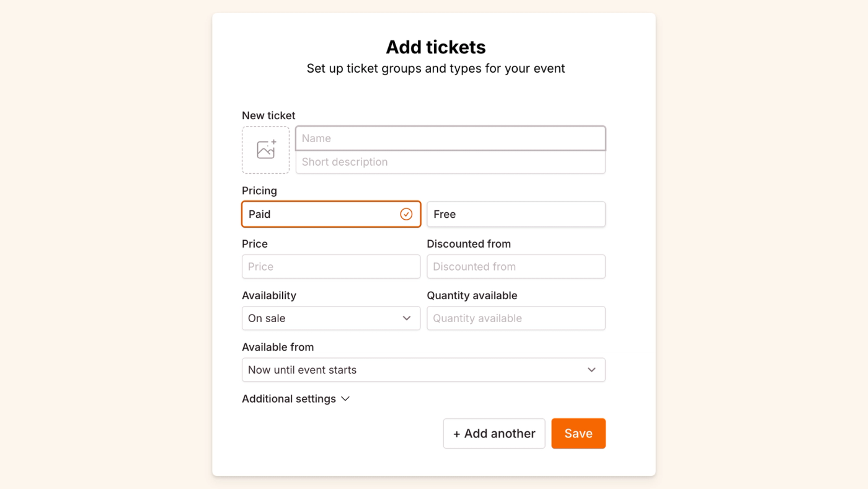The height and width of the screenshot is (489, 868).
Task: Click the New ticket label
Action: click(268, 115)
